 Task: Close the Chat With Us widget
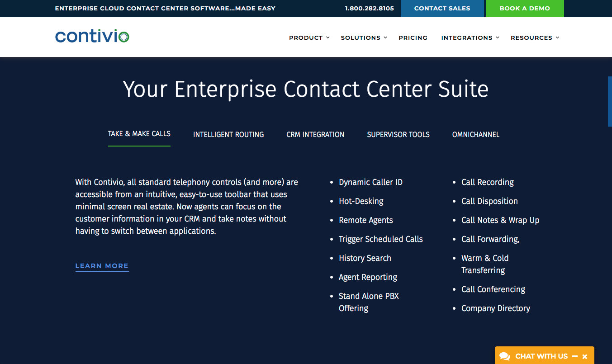(x=585, y=357)
